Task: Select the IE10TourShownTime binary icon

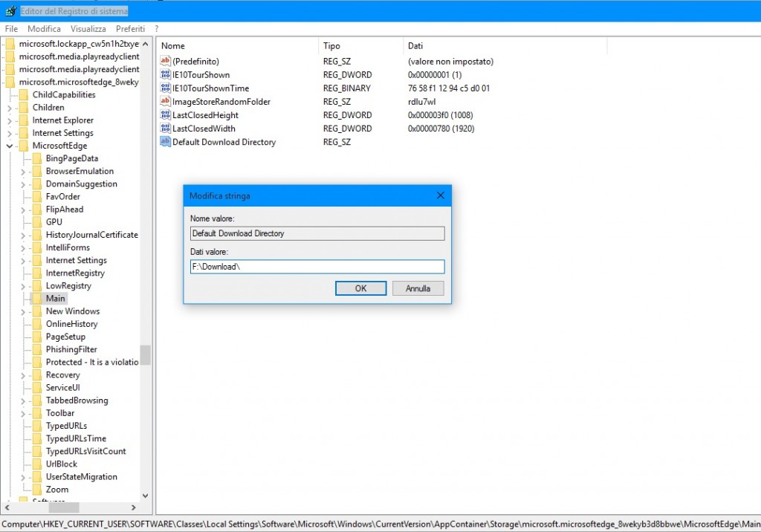Action: [x=166, y=88]
